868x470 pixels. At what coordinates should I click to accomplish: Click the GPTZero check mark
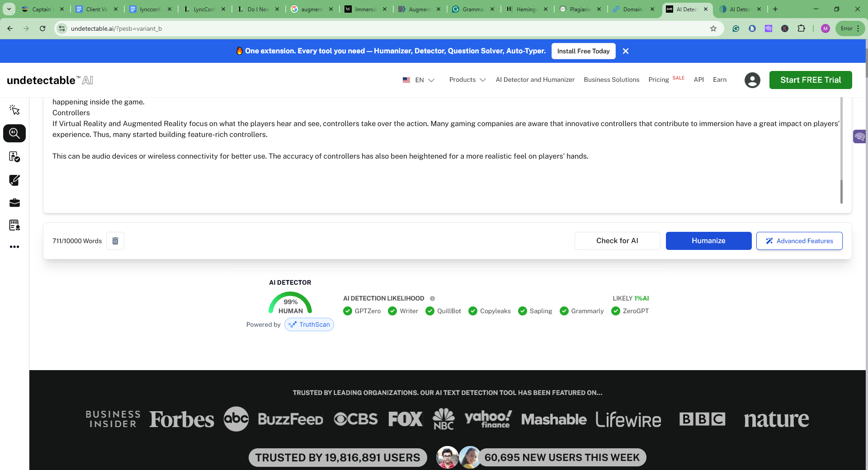pos(348,311)
